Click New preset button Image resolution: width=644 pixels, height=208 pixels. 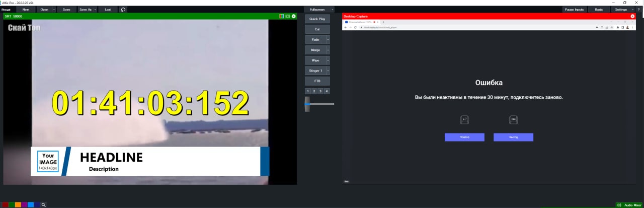point(25,9)
